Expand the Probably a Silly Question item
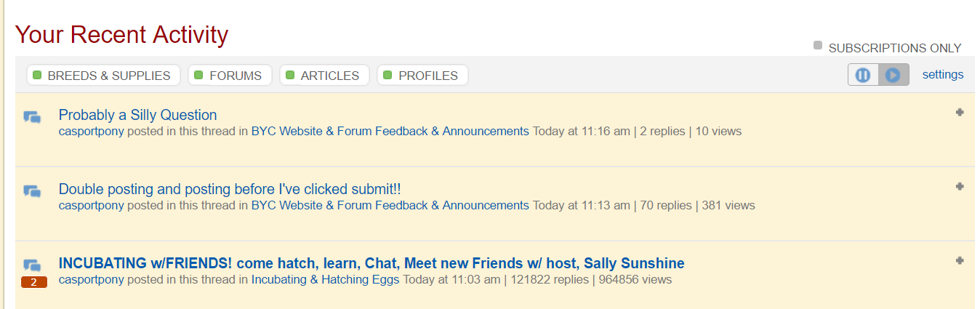Screen dimensions: 980x309 point(960,113)
